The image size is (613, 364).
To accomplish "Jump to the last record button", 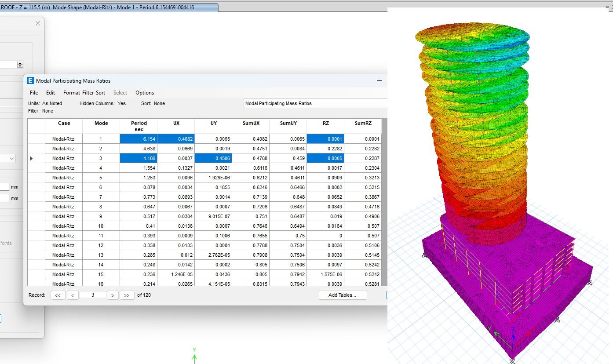I will [x=127, y=295].
